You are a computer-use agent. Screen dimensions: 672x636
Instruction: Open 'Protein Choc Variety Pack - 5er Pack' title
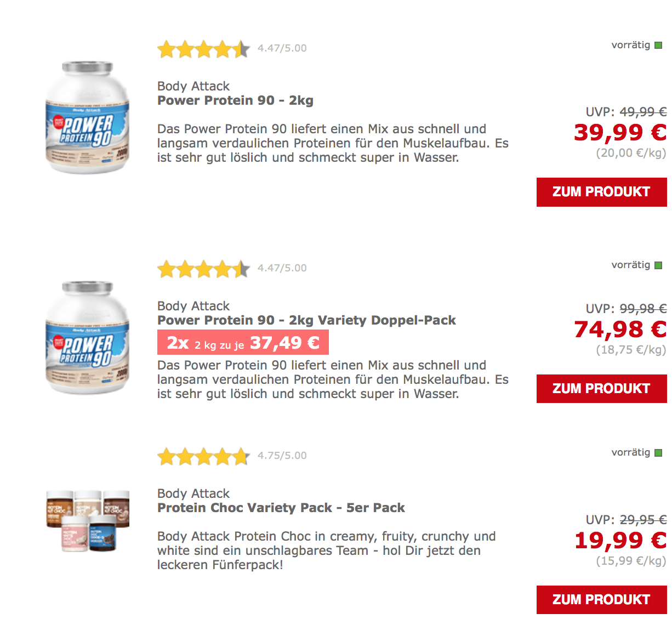(281, 508)
